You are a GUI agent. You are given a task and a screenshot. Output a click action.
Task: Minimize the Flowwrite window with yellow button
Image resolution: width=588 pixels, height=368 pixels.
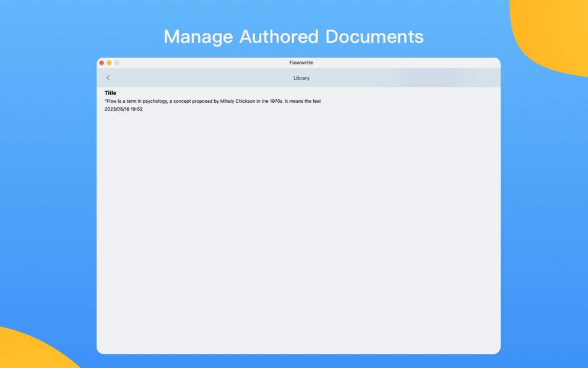pos(109,63)
